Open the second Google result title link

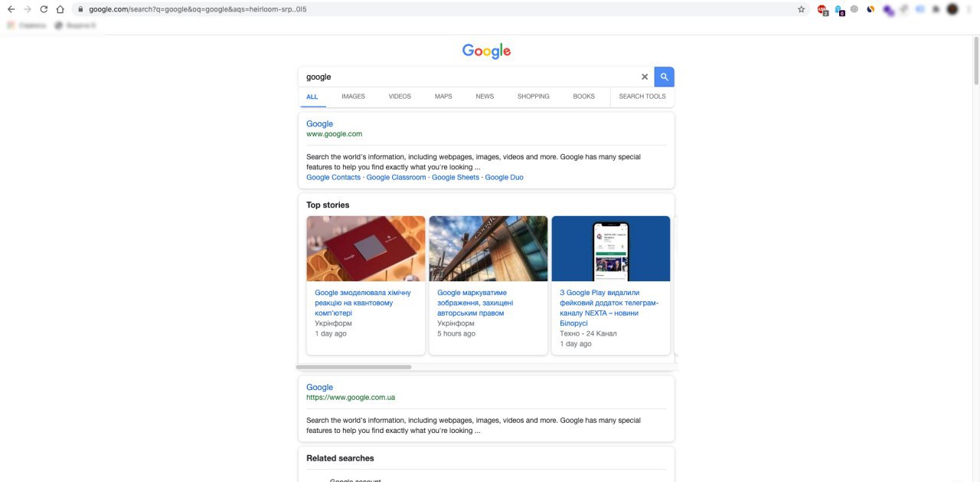pos(319,387)
